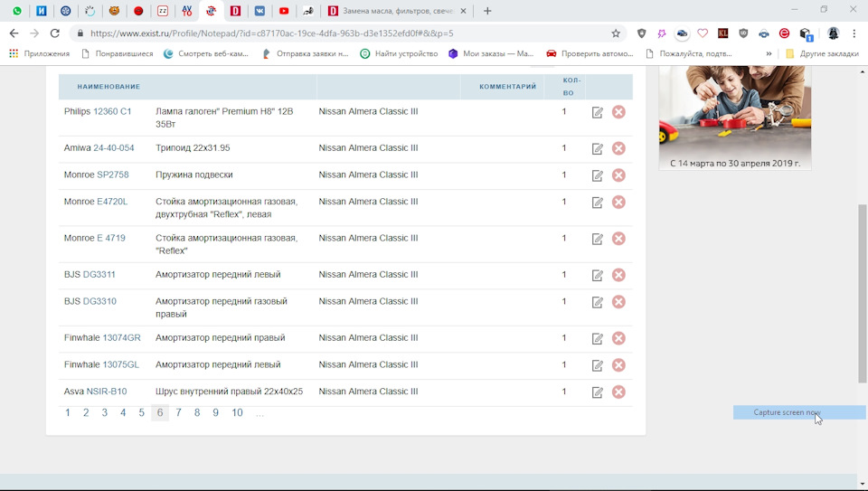Open the E4720L part link

coord(112,202)
